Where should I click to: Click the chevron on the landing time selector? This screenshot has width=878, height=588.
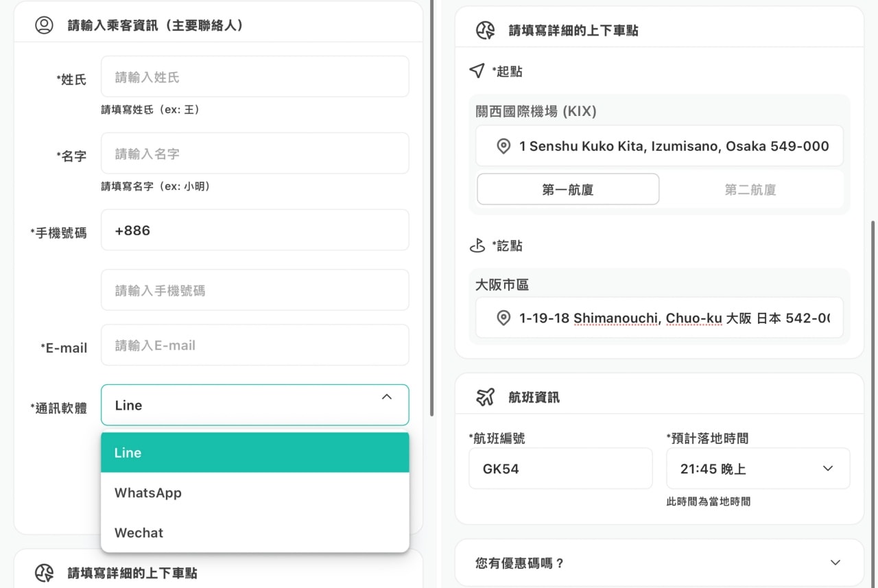point(828,469)
